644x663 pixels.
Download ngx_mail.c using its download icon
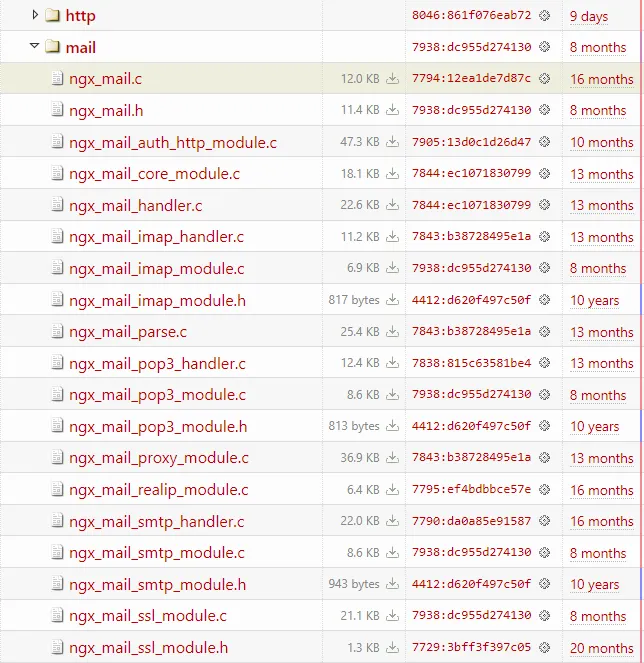point(393,79)
